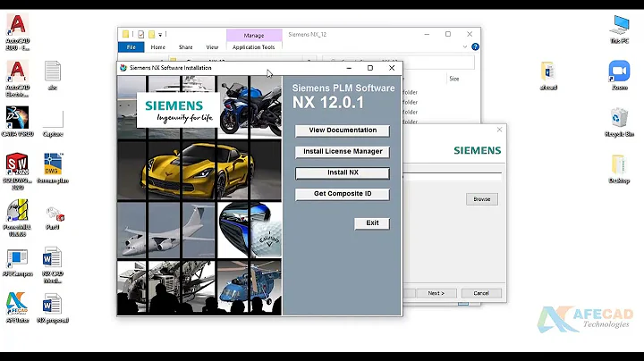Click the File Explorer help icon
The width and height of the screenshot is (644, 361).
pos(475,46)
